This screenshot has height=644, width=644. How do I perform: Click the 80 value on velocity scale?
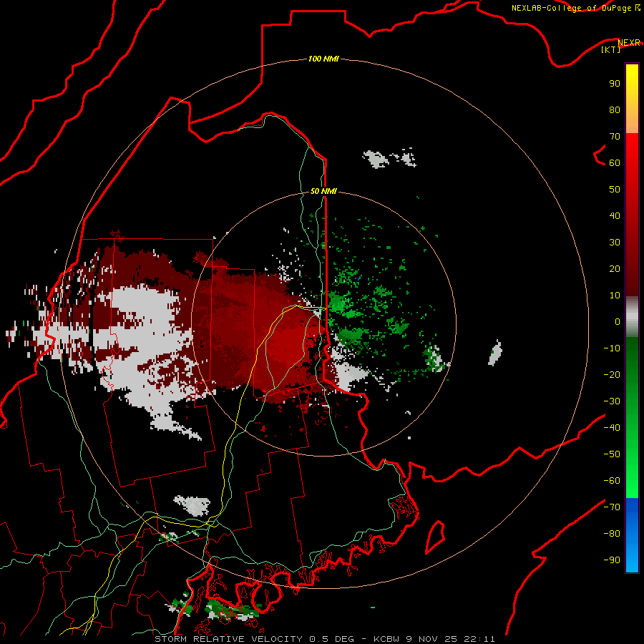615,109
